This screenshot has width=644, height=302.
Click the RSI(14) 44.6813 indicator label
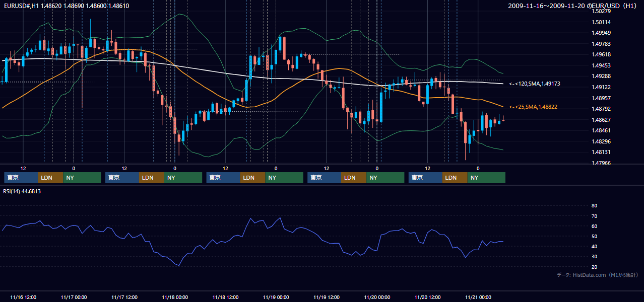click(x=22, y=191)
